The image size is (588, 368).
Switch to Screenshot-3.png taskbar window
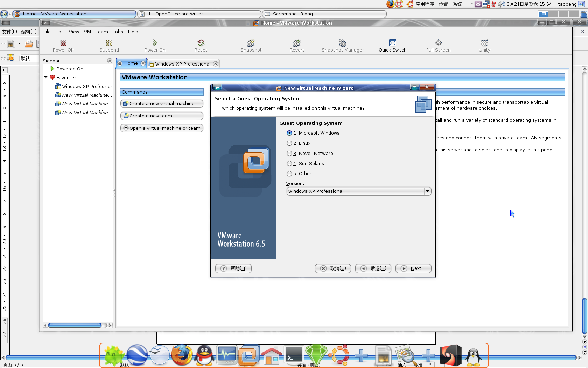pyautogui.click(x=324, y=14)
